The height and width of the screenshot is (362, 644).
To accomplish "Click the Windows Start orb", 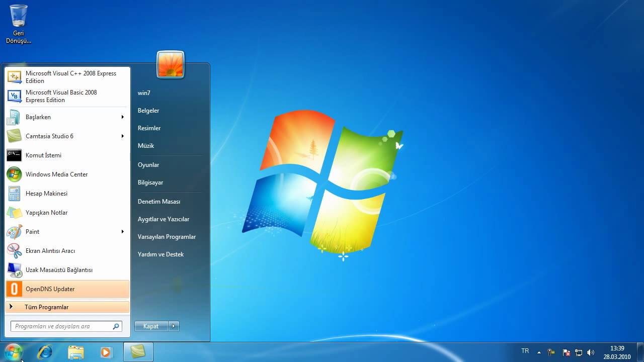I will click(13, 352).
